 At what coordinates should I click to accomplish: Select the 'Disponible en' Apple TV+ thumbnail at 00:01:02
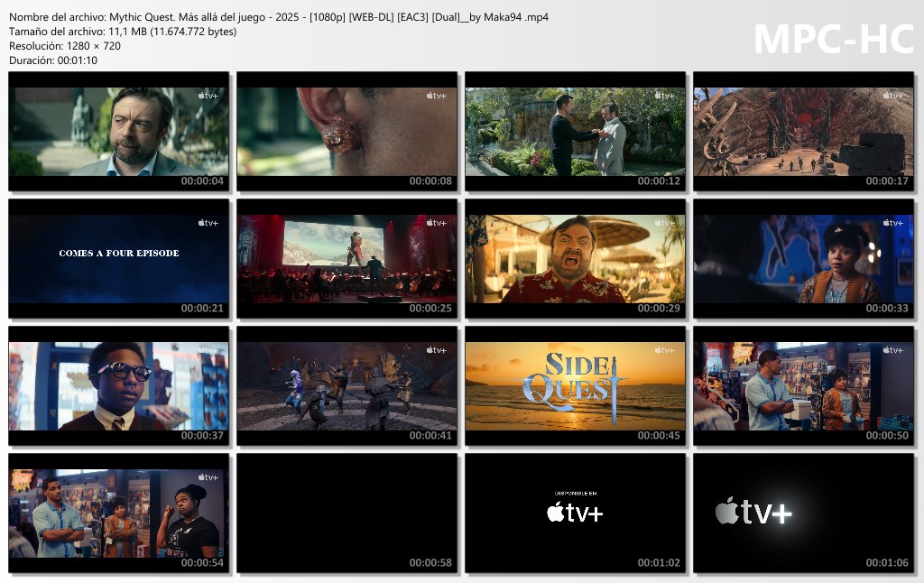(575, 514)
